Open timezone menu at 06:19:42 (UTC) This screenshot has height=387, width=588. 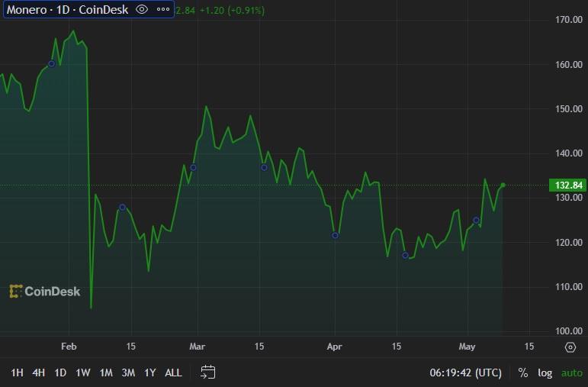pos(465,373)
